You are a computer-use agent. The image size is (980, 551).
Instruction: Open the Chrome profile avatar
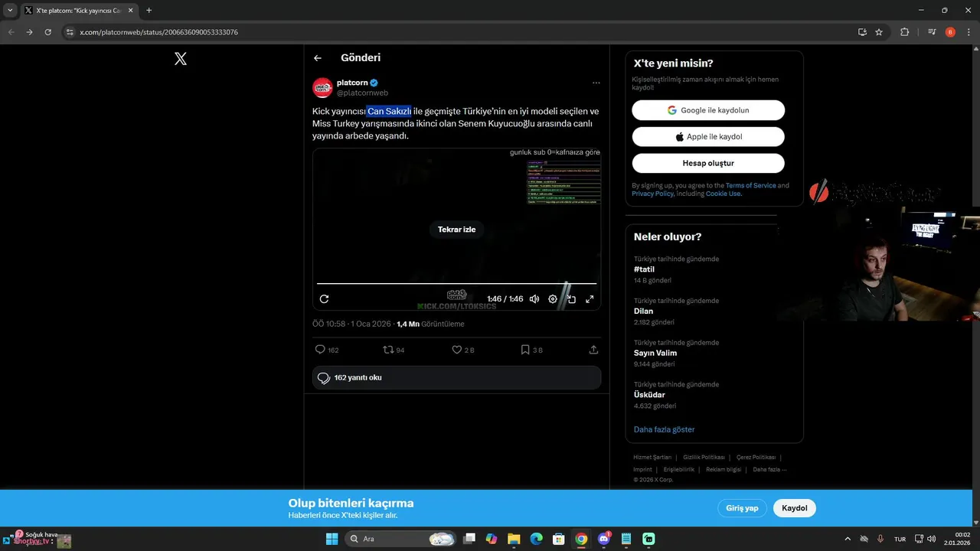(x=950, y=32)
